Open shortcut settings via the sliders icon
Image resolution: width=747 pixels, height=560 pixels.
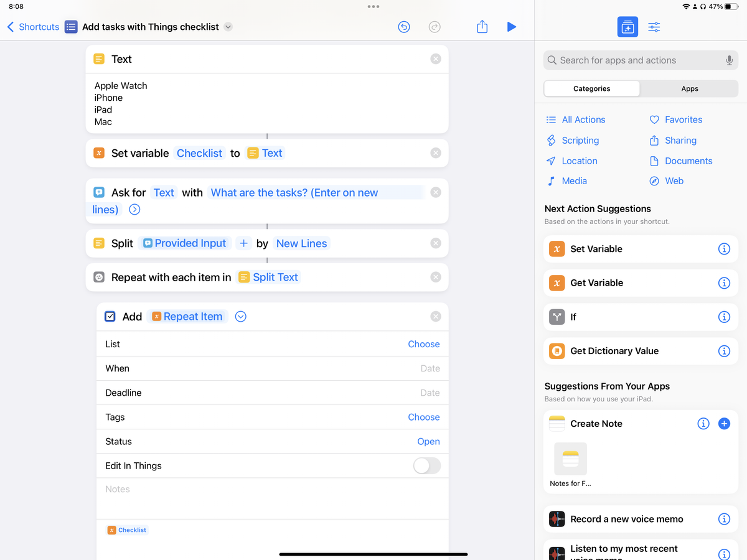click(x=654, y=27)
